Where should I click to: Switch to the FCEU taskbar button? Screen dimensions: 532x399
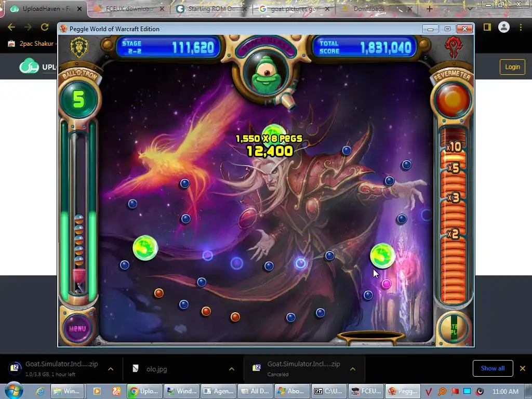366,391
